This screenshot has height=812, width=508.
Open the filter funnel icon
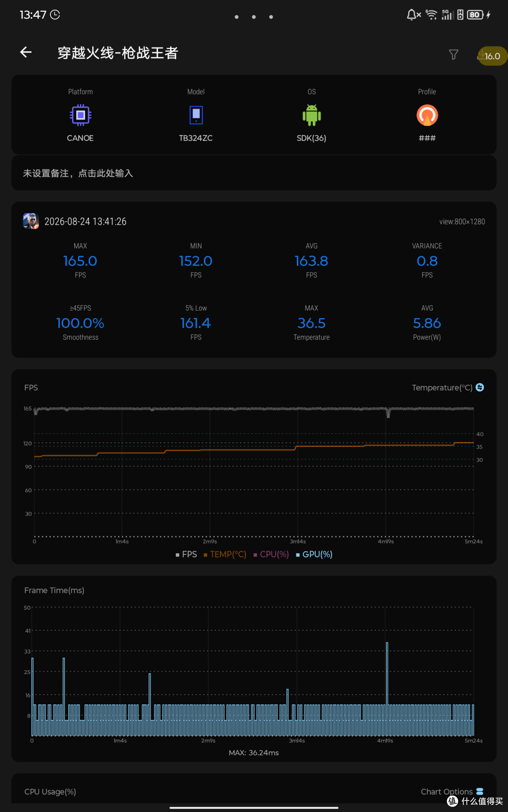pyautogui.click(x=453, y=55)
